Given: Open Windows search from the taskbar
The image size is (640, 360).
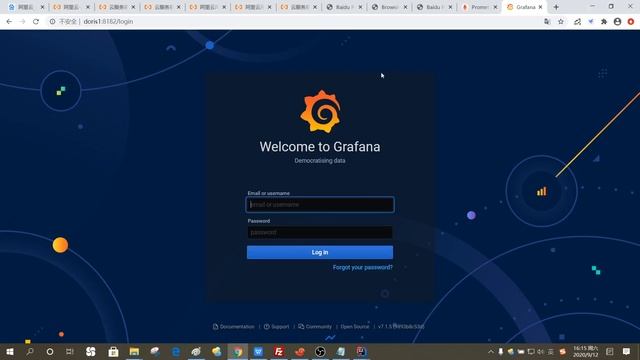Looking at the screenshot, I should point(30,351).
